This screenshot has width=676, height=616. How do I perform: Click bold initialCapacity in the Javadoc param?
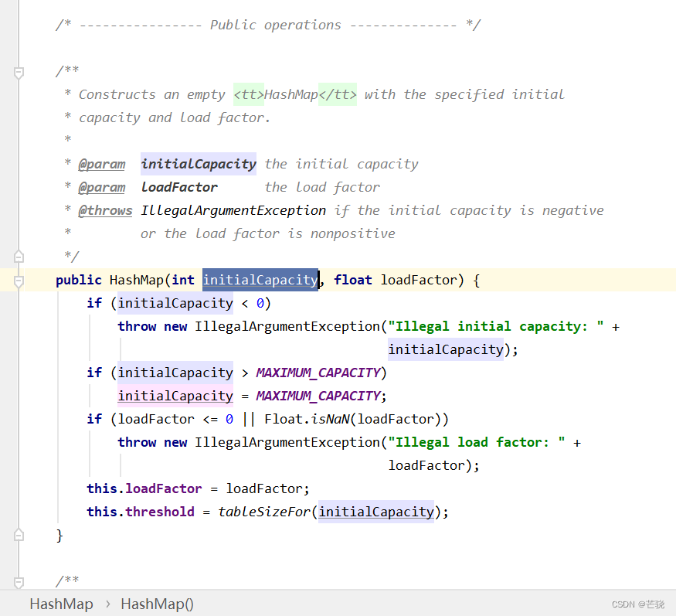tap(199, 165)
